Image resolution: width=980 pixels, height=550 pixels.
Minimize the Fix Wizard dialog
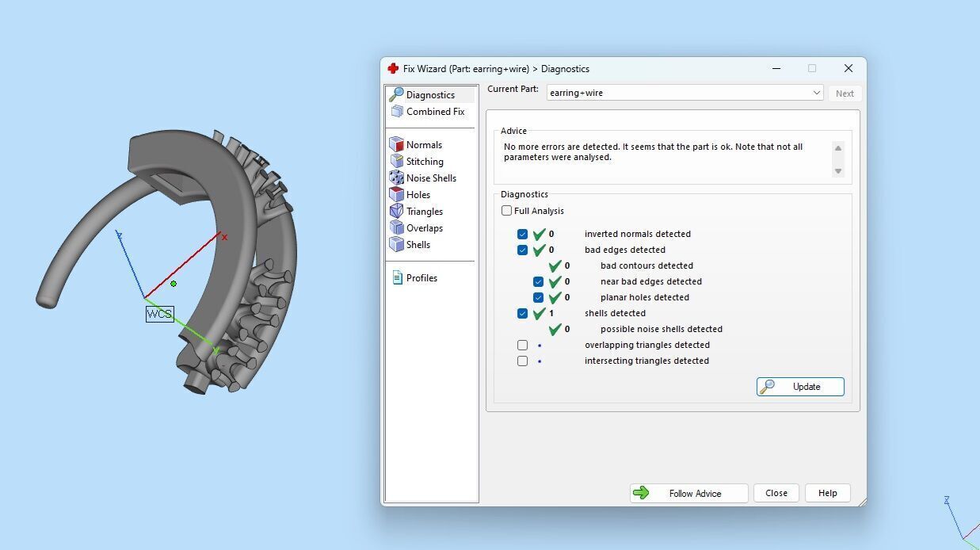[776, 69]
